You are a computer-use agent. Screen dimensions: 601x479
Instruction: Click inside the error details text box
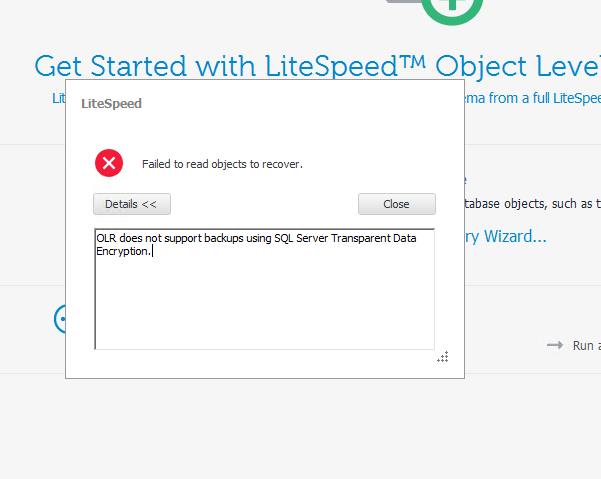point(264,289)
